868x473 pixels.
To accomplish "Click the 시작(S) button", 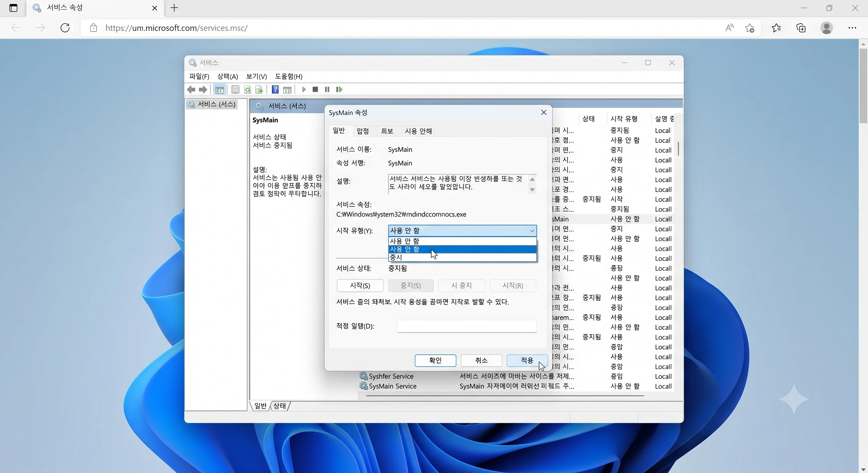I will 360,285.
